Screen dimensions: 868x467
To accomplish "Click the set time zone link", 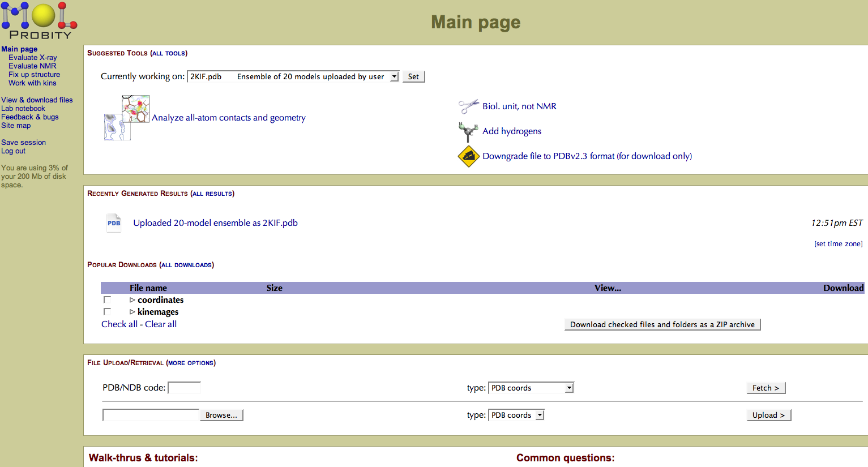I will click(x=838, y=244).
